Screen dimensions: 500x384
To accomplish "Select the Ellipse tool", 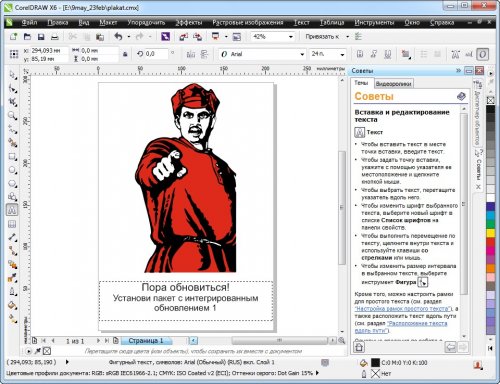I will tap(13, 170).
